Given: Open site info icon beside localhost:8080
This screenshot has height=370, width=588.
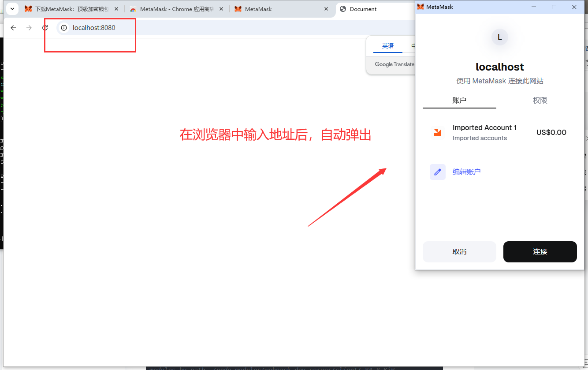Looking at the screenshot, I should coord(64,28).
